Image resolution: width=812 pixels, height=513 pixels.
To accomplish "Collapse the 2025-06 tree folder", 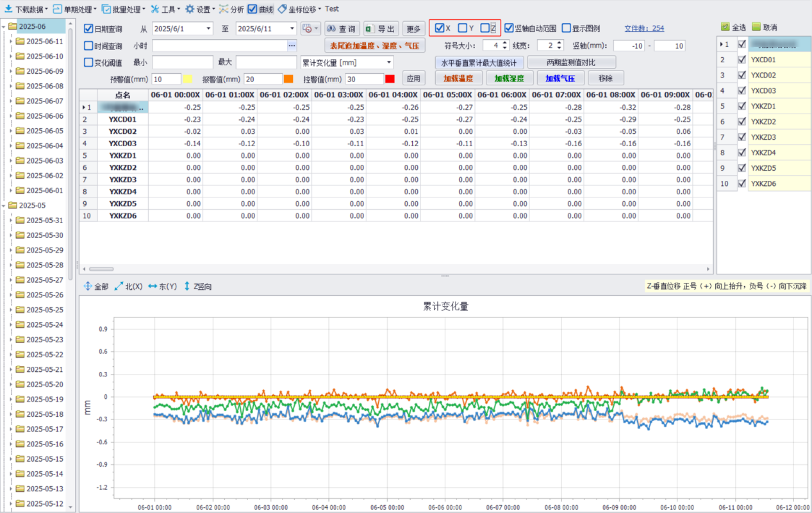I will (x=4, y=26).
